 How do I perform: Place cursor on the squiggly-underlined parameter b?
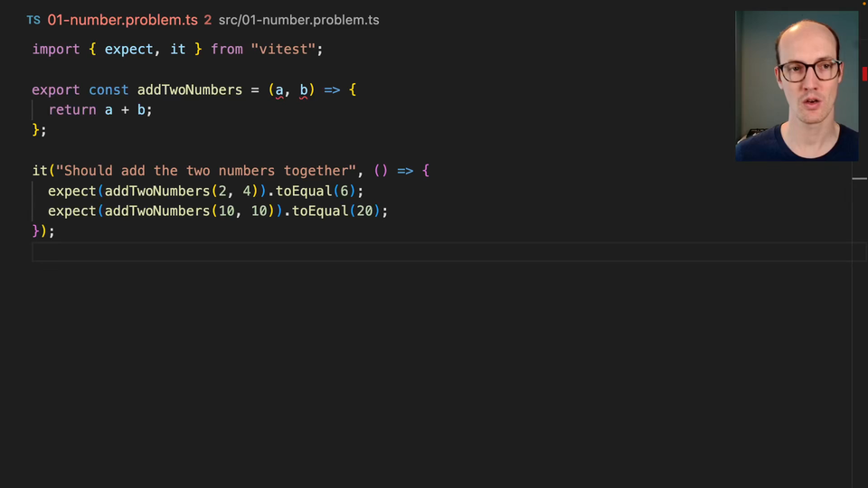tap(304, 90)
